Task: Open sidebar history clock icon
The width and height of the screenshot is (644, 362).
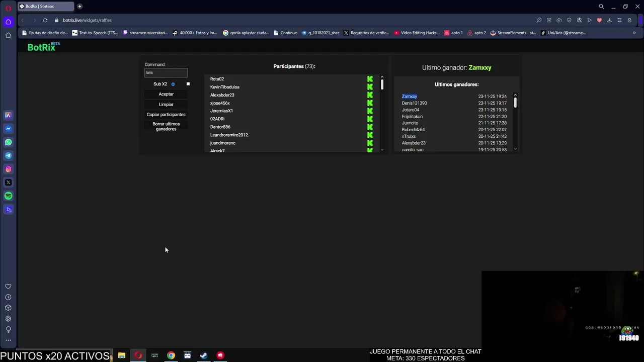Action: 8,297
